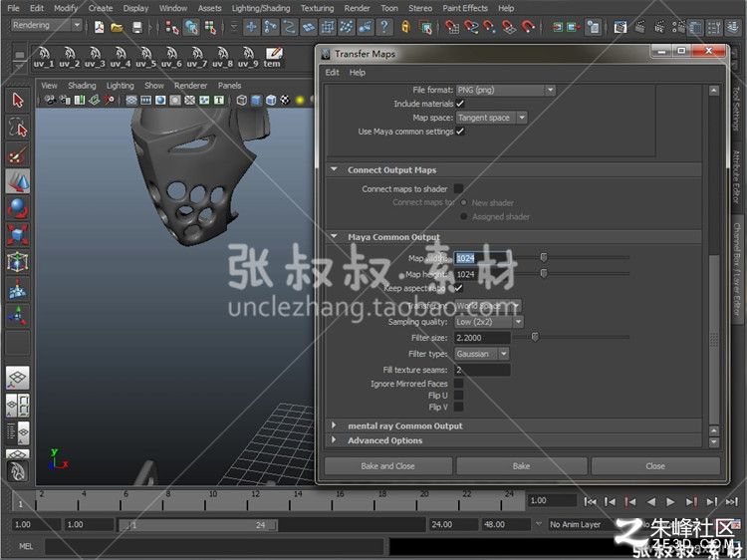Click the Close button in Transfer Maps
Screen dimensions: 747x560
tap(655, 466)
